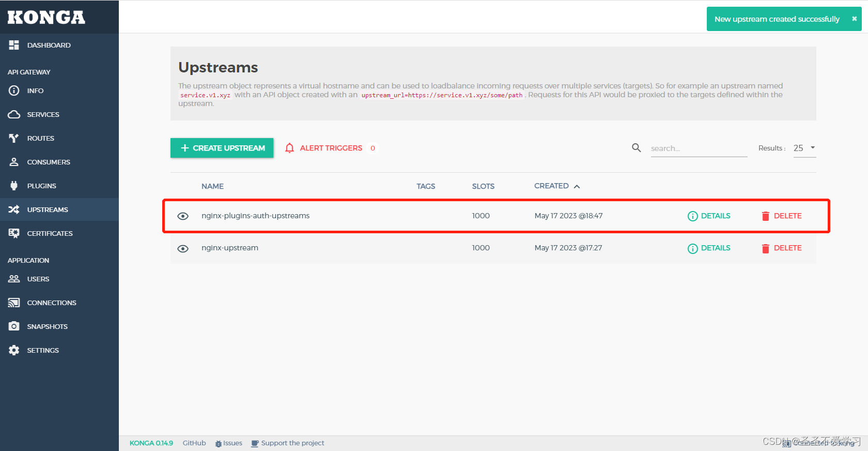The image size is (868, 451).
Task: Open the Plugins menu item
Action: [x=59, y=186]
